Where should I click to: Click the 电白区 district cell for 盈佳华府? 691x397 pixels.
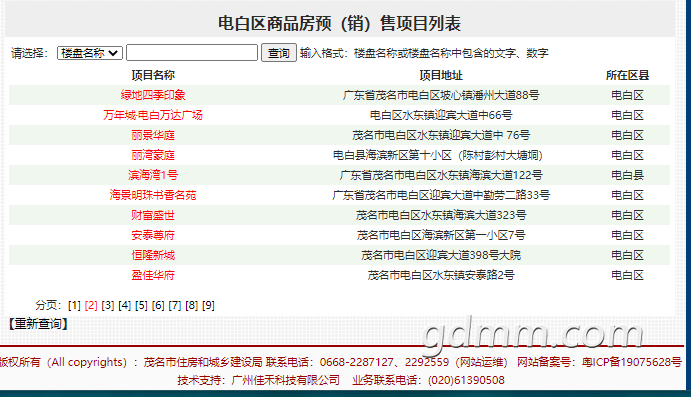coord(628,275)
